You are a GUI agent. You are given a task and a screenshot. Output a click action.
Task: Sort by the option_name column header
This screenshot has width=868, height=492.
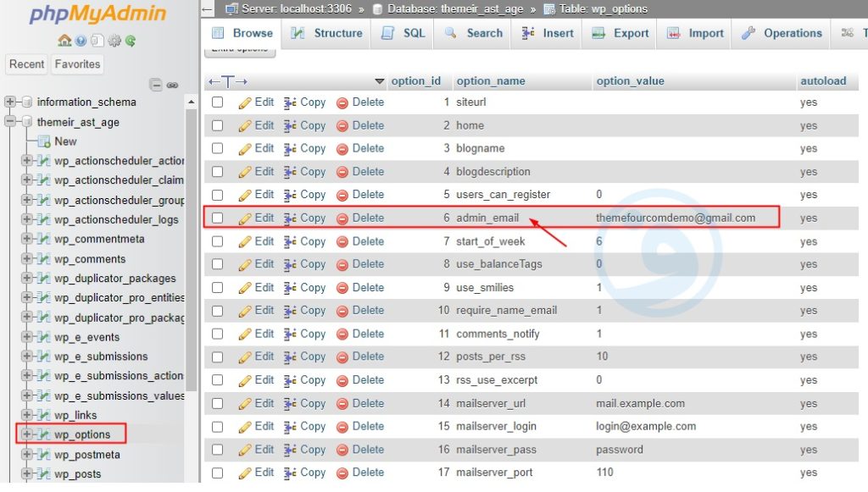pos(491,81)
